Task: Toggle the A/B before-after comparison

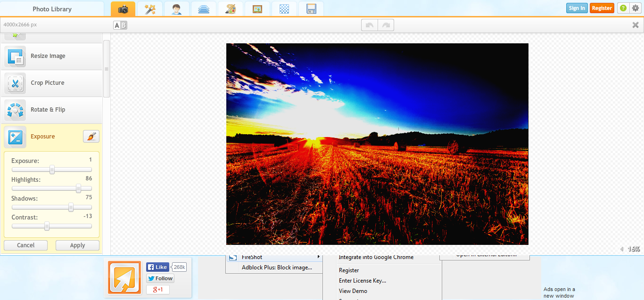Action: [x=120, y=25]
